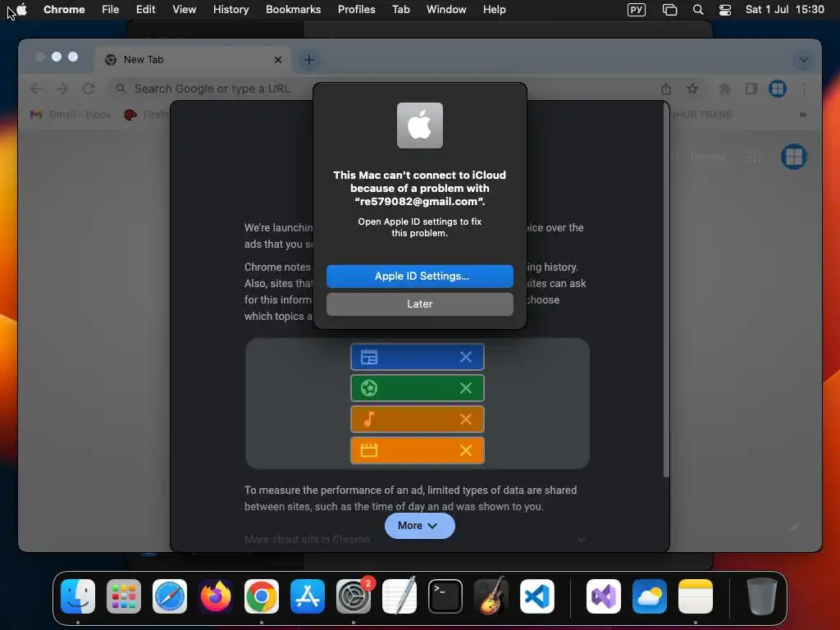The image size is (840, 630).
Task: Select the New Tab tab
Action: (x=193, y=59)
